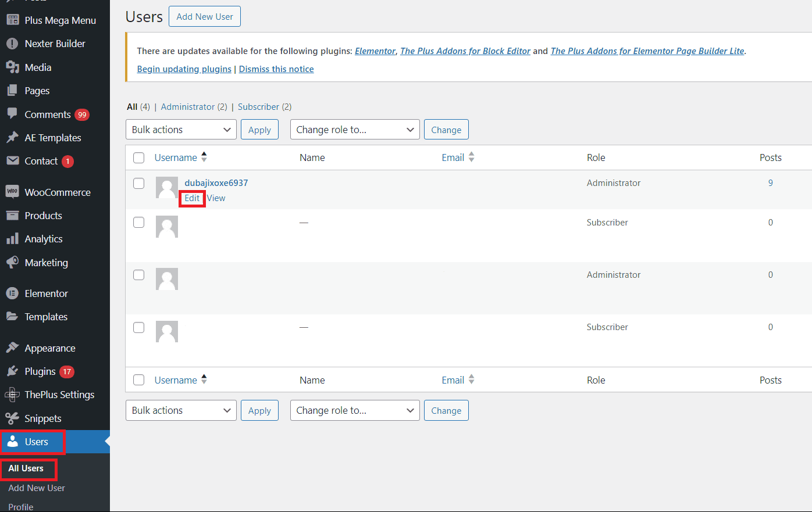Click the Analytics bar chart icon

pos(12,238)
